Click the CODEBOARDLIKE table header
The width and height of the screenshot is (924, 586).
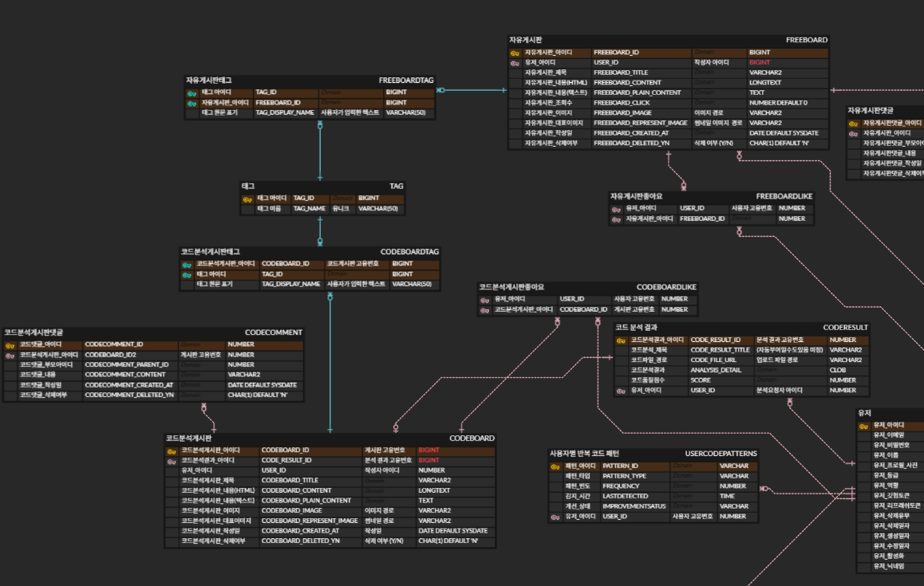[587, 287]
